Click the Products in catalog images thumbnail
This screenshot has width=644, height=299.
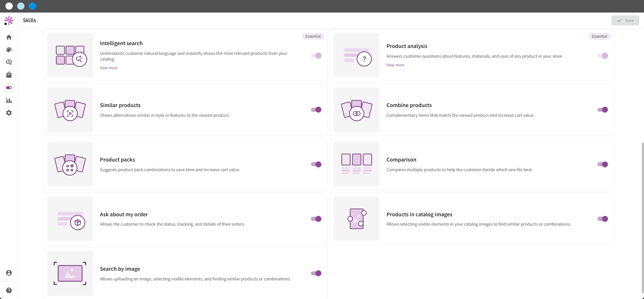(x=357, y=219)
